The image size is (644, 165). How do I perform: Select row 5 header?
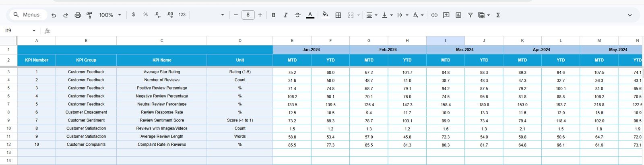coord(8,88)
